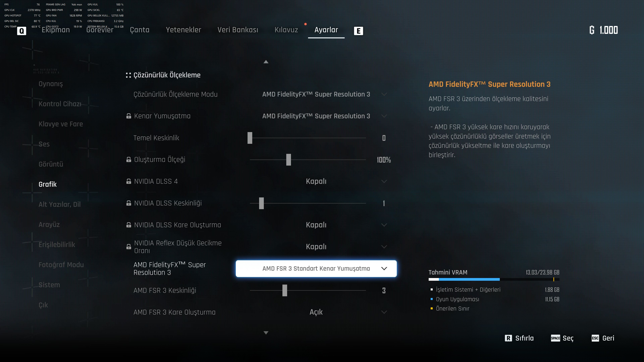Open Kenar Yumuşatma dropdown chevron

pos(384,116)
